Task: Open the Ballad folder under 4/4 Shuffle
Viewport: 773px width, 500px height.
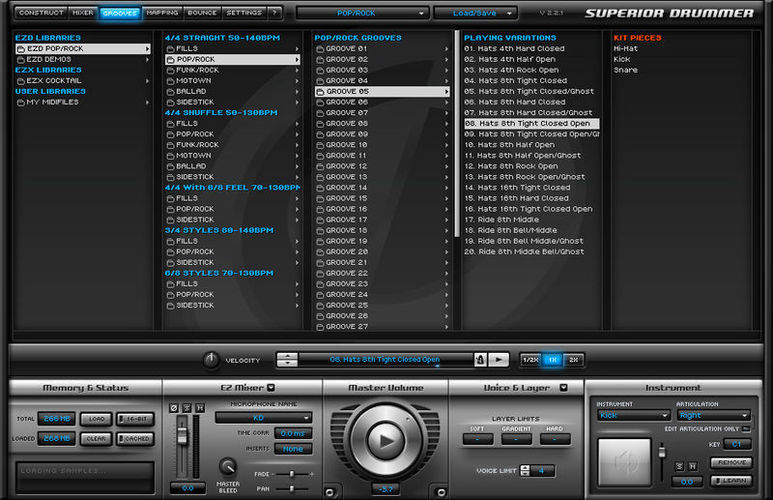Action: (233, 166)
